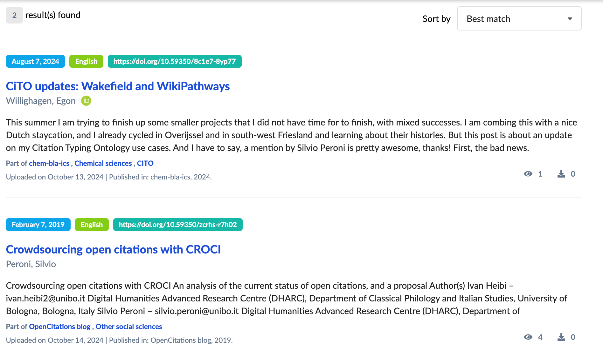Click the download icon for CROCI record
The image size is (603, 364).
coord(561,337)
